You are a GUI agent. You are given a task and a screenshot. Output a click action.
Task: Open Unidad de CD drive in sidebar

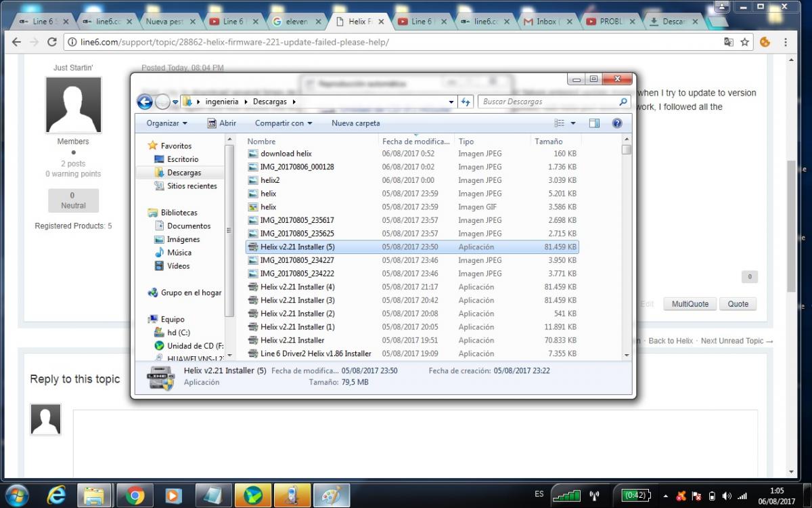coord(195,346)
